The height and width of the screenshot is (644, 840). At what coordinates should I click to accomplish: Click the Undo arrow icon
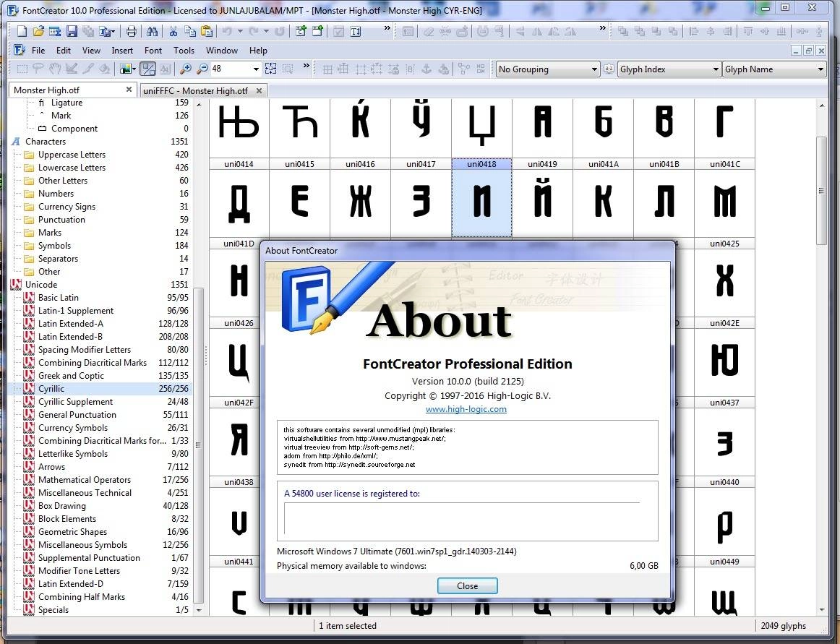(227, 31)
